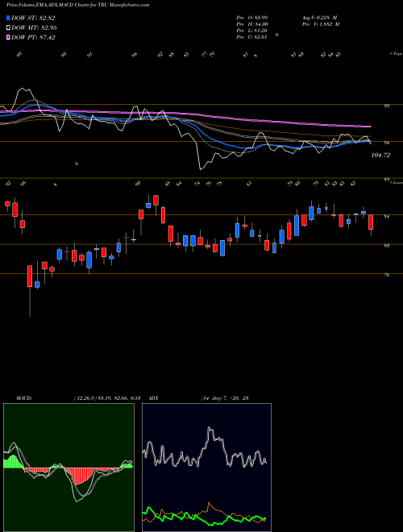Click the green MACD histogram panel
403x532 pixels.
click(x=69, y=468)
